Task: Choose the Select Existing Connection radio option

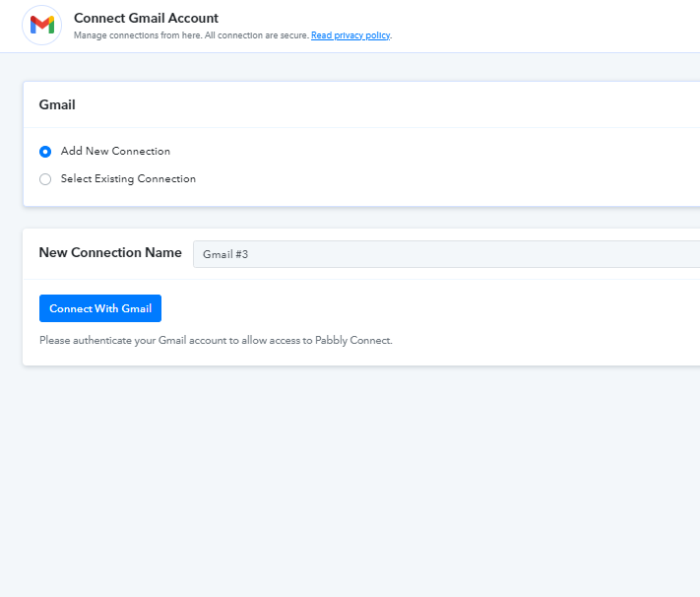Action: point(45,179)
